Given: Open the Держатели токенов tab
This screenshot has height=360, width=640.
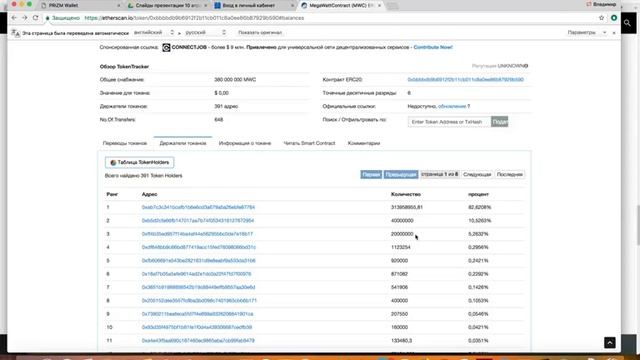Looking at the screenshot, I should coord(182,143).
